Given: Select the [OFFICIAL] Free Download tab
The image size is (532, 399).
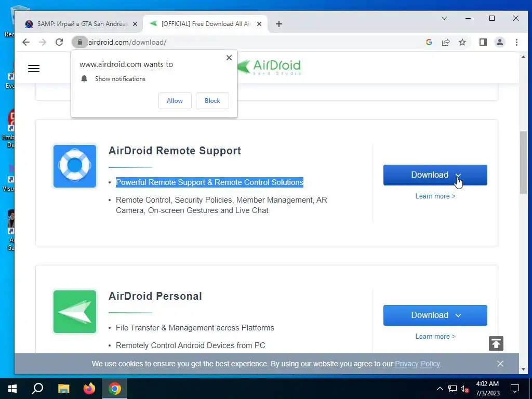Looking at the screenshot, I should (205, 24).
